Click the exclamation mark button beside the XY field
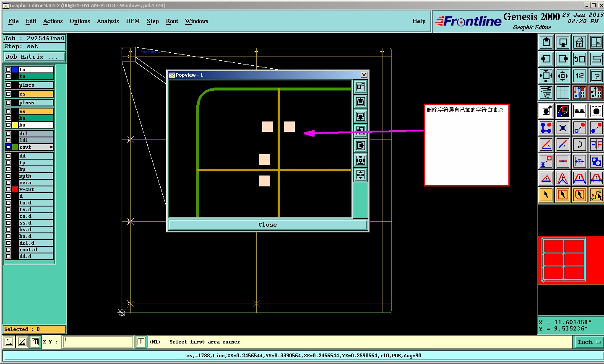 141,342
